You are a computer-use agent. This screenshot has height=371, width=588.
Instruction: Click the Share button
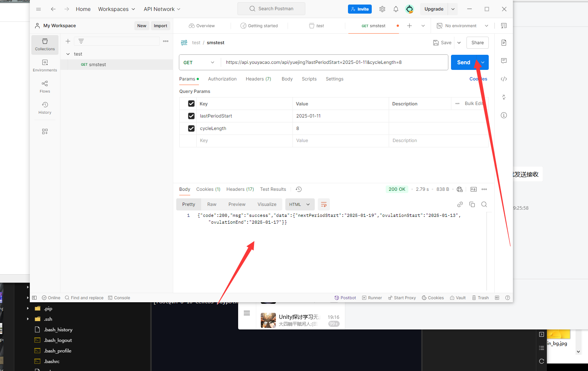point(477,43)
